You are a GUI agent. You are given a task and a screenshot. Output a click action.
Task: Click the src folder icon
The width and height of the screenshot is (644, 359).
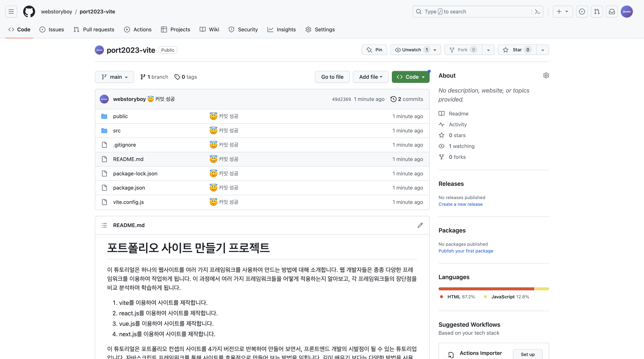tap(104, 131)
